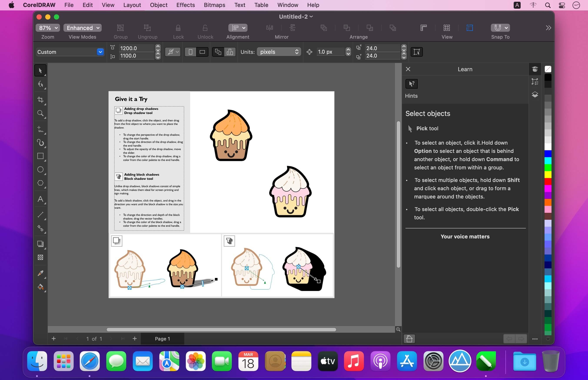Screen dimensions: 588x380
Task: Choose the Eyedropper tool
Action: 40,273
